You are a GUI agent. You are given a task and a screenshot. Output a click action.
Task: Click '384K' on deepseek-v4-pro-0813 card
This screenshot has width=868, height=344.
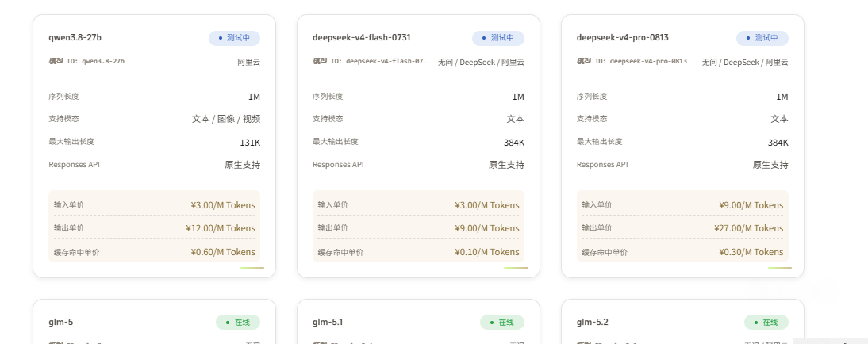pyautogui.click(x=778, y=143)
